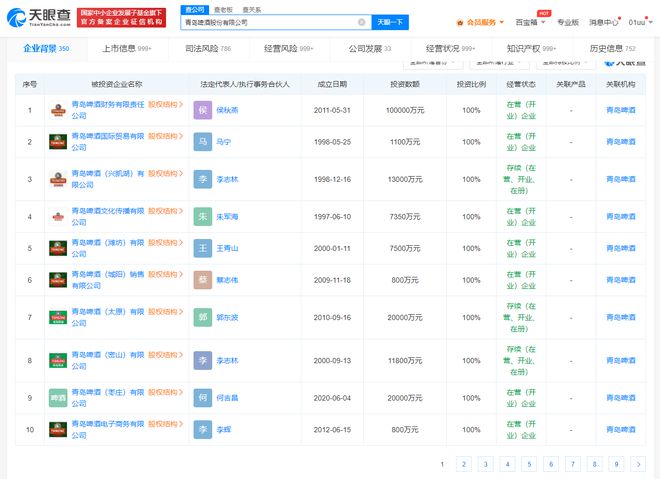Open legal representative 朱军海 link
Image resolution: width=660 pixels, height=479 pixels.
227,217
